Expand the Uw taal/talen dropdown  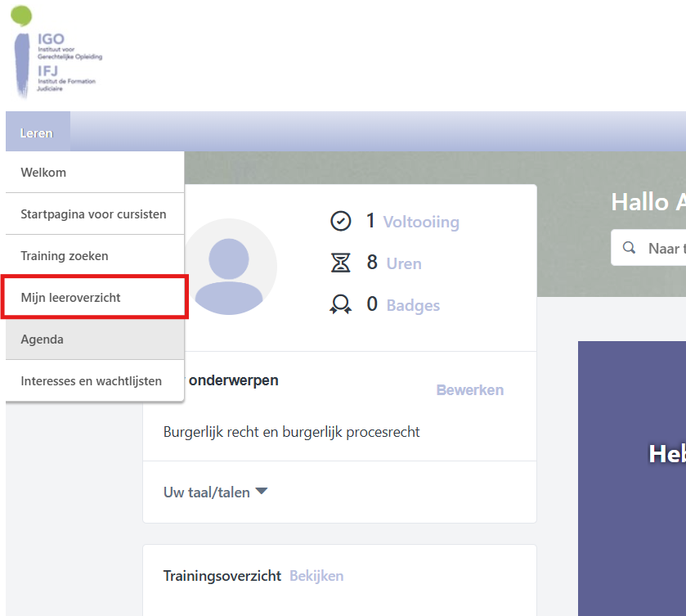coord(216,492)
